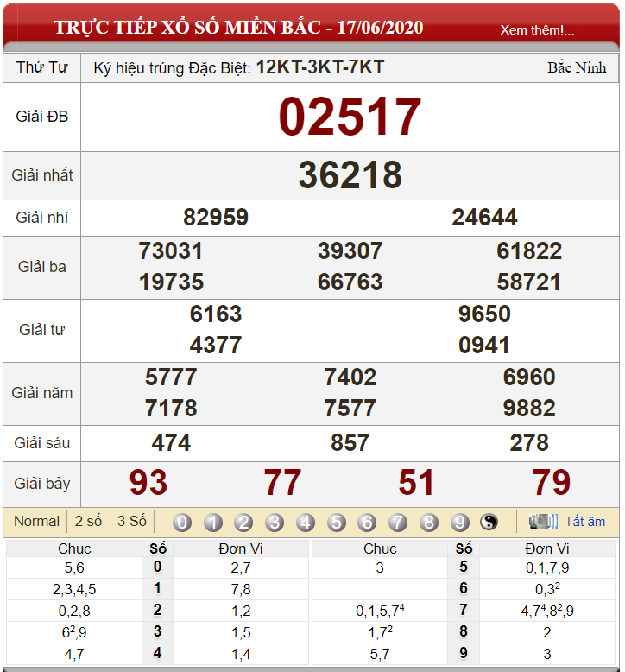625x672 pixels.
Task: Click sixth prize number 474
Action: click(x=171, y=443)
